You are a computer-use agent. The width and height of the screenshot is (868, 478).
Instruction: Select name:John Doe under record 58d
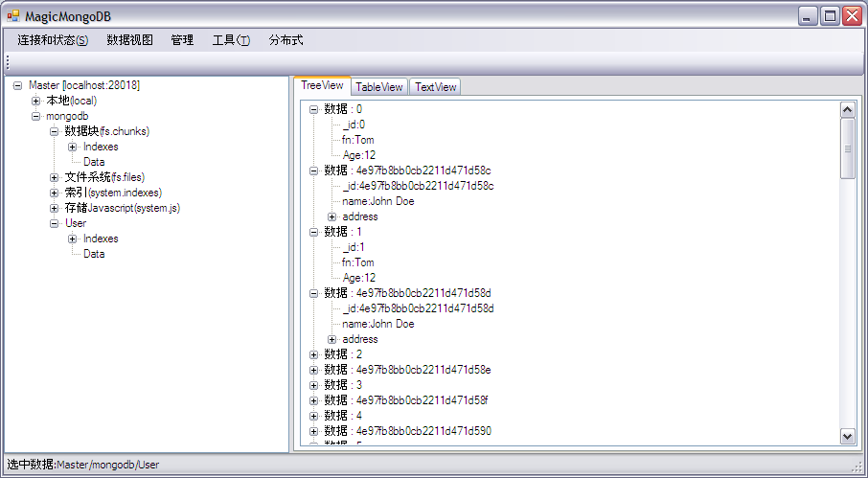378,324
